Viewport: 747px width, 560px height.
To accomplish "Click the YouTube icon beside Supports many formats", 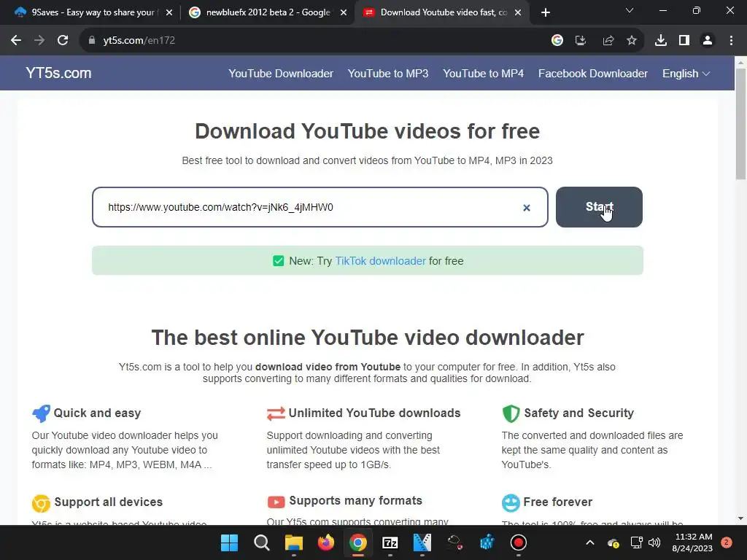I will (276, 502).
